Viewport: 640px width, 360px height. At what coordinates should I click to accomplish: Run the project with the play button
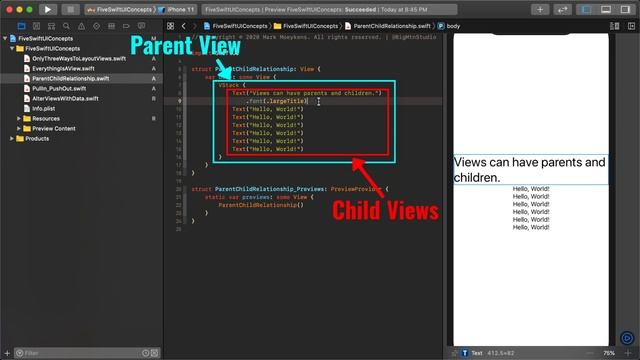pyautogui.click(x=48, y=9)
